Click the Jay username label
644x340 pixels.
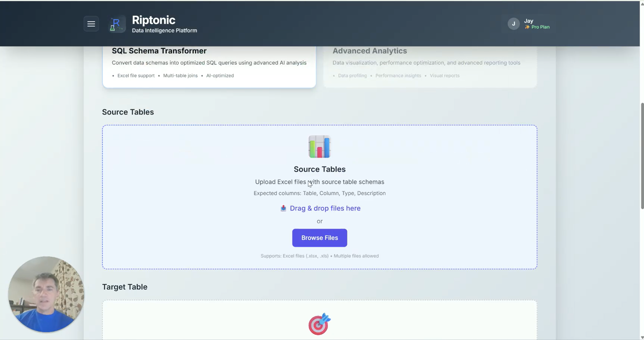528,21
